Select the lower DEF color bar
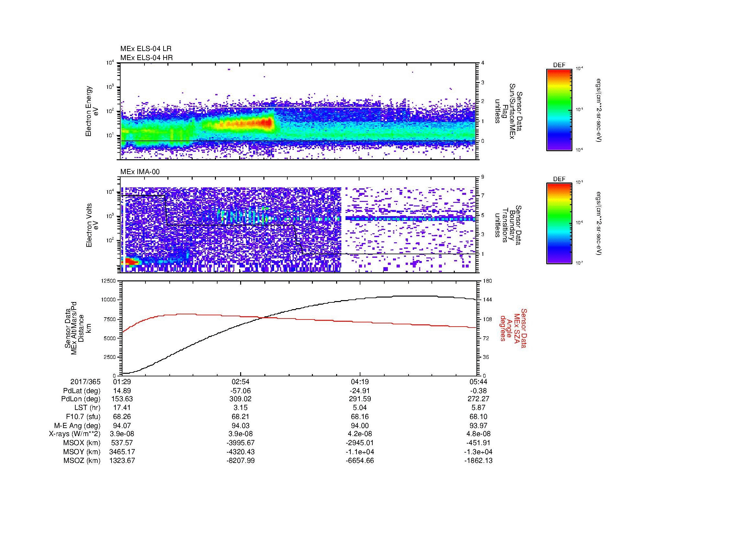Viewport: 756px width, 534px height. pyautogui.click(x=559, y=224)
